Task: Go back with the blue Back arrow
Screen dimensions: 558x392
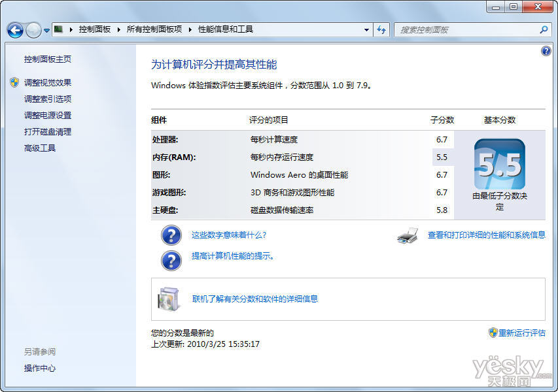Action: 15,30
